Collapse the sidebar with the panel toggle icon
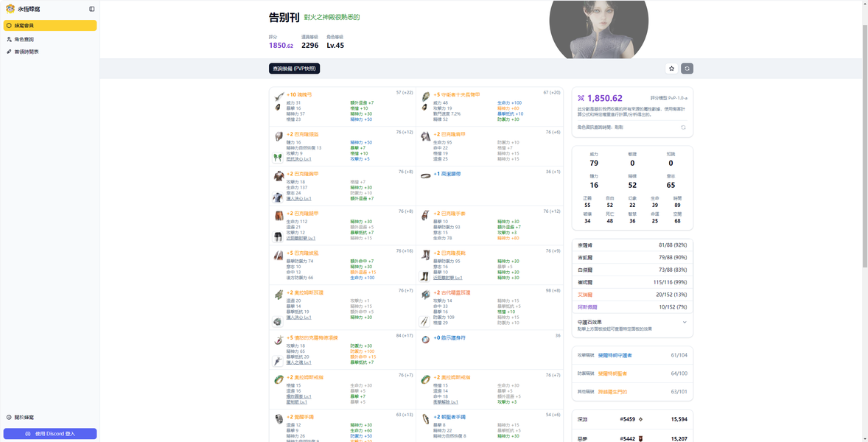 pyautogui.click(x=92, y=9)
